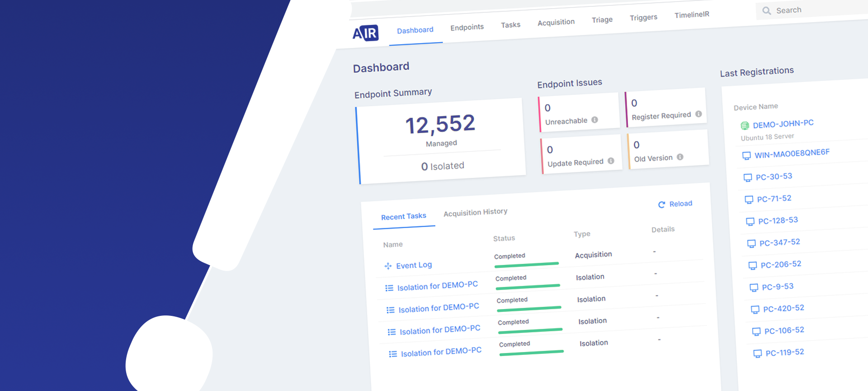
Task: Click the monitor icon beside PC-420-52
Action: 755,310
